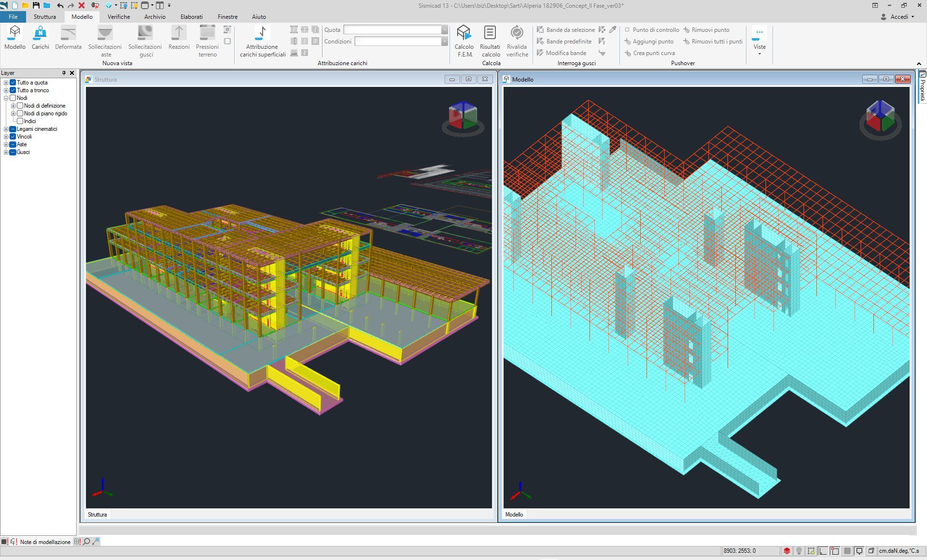
Task: Expand the Aste tree node
Action: pos(6,144)
